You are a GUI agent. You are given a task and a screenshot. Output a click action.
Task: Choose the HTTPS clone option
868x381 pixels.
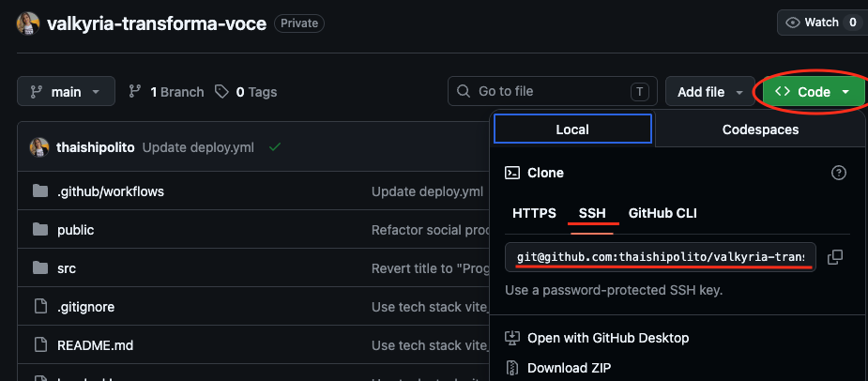tap(534, 213)
